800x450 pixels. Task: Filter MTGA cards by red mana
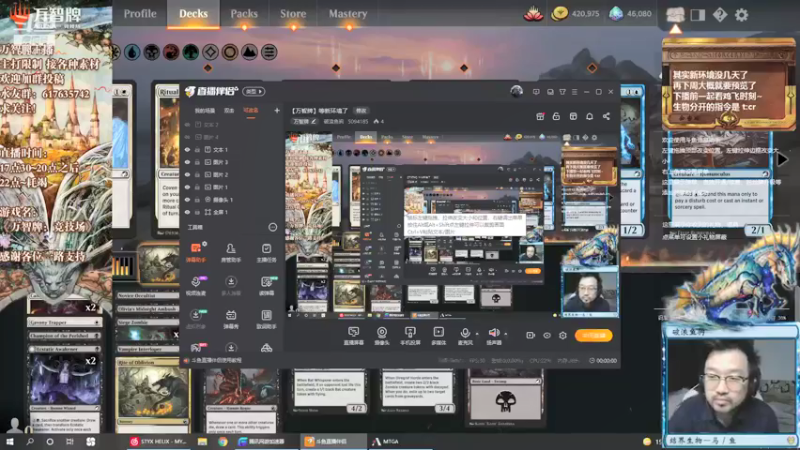tap(171, 52)
